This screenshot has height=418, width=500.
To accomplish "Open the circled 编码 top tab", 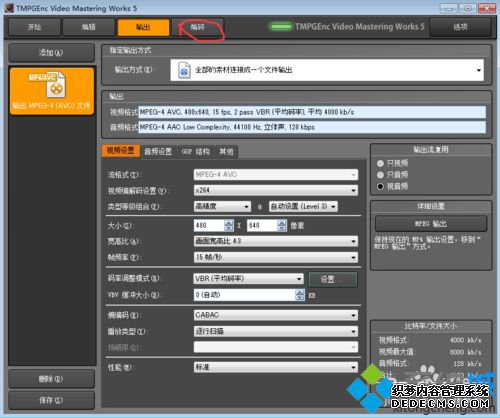I will tap(197, 27).
